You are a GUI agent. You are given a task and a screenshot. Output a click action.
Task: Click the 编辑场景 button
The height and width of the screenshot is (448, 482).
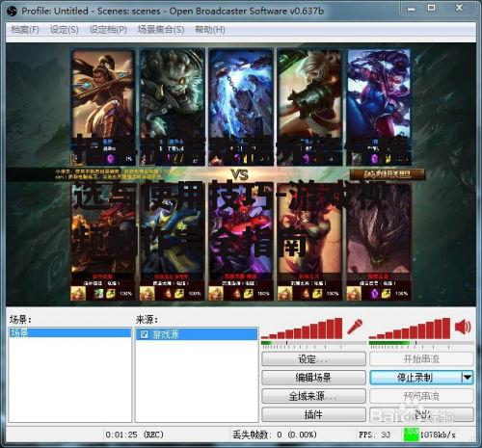point(313,378)
